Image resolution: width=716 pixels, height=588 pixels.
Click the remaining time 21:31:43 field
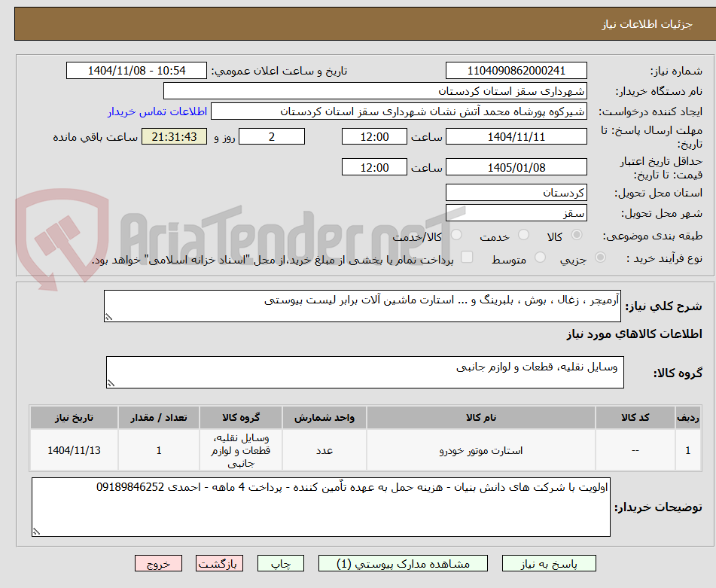click(x=174, y=136)
